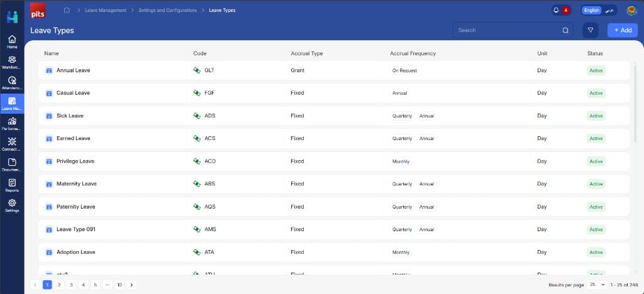Image resolution: width=644 pixels, height=294 pixels.
Task: Click the pagination ellipsis button
Action: click(108, 285)
